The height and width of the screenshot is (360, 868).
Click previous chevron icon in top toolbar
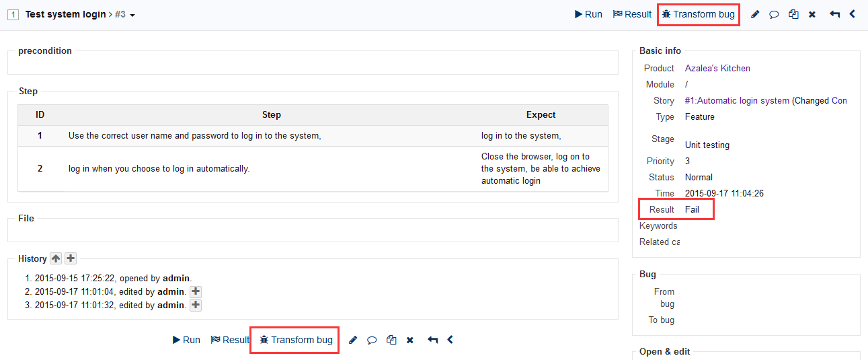click(x=853, y=14)
